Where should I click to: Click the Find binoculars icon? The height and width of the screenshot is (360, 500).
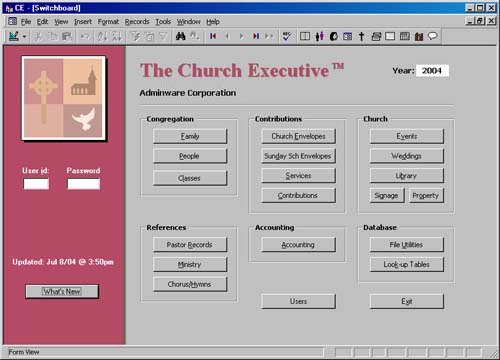click(180, 36)
